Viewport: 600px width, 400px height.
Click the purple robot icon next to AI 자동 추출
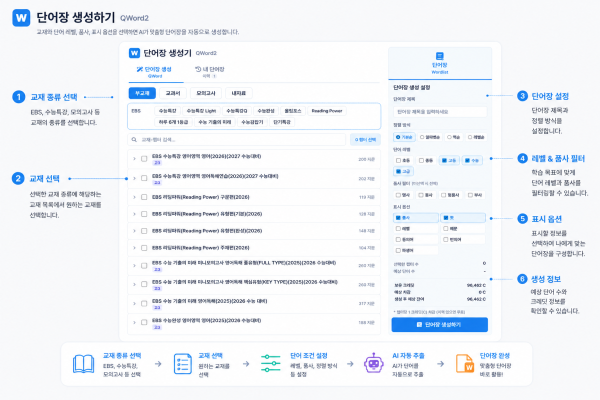(x=374, y=363)
